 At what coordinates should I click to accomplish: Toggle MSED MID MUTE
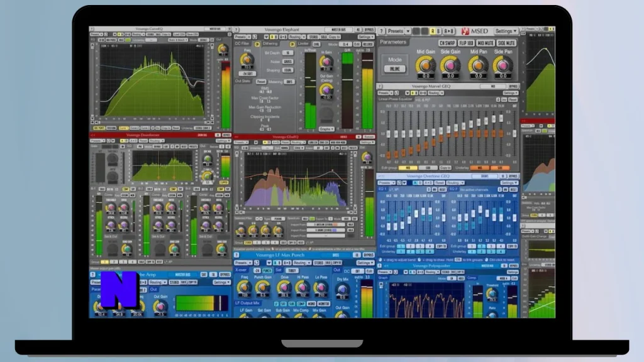tap(486, 43)
